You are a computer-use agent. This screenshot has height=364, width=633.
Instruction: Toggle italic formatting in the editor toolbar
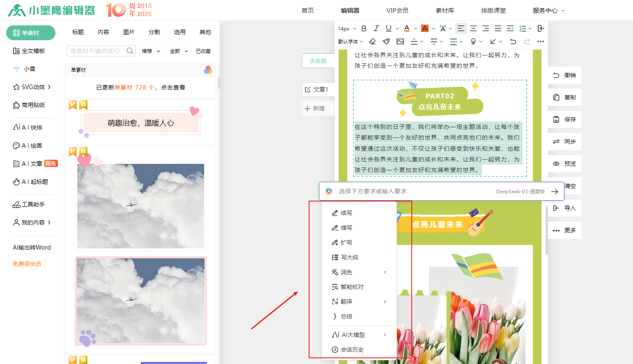[x=376, y=28]
